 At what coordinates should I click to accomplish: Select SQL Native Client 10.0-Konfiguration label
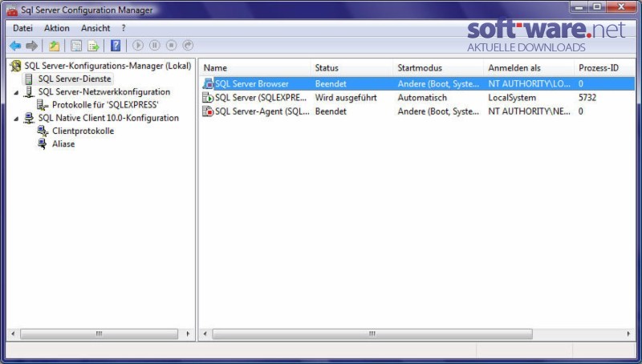108,118
